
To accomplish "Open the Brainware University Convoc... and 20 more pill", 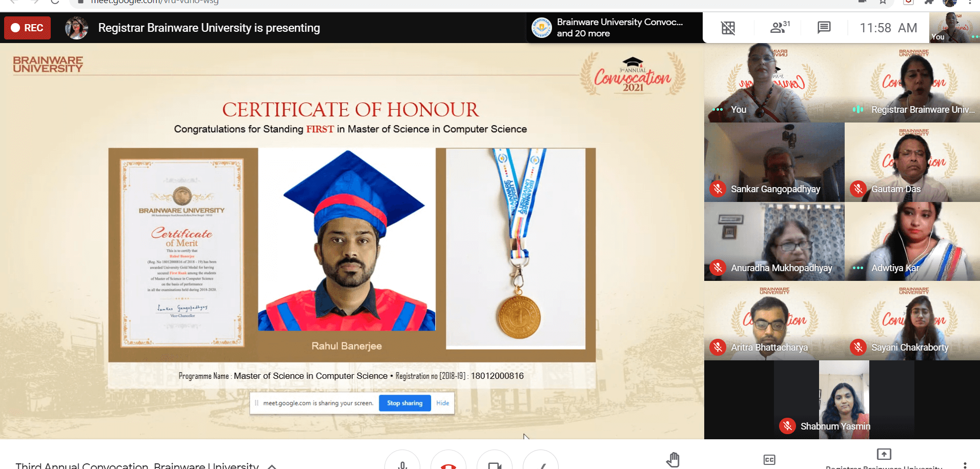I will point(614,28).
